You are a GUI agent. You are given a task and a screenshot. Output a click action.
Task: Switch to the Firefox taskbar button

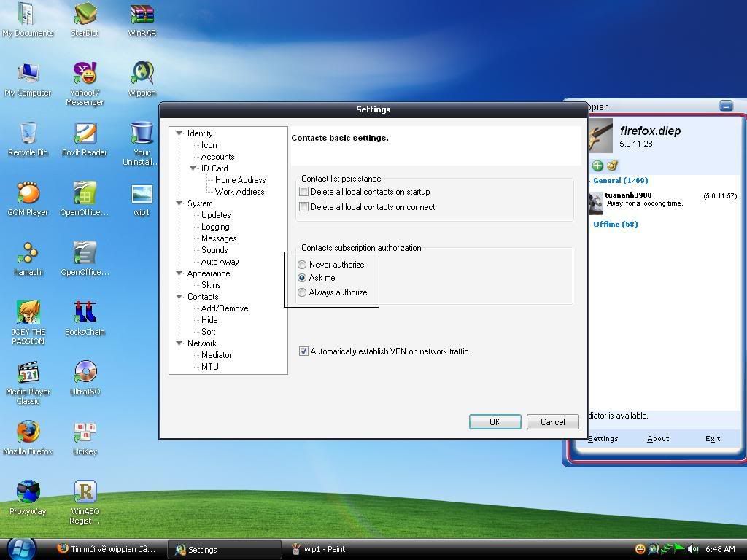pos(107,549)
